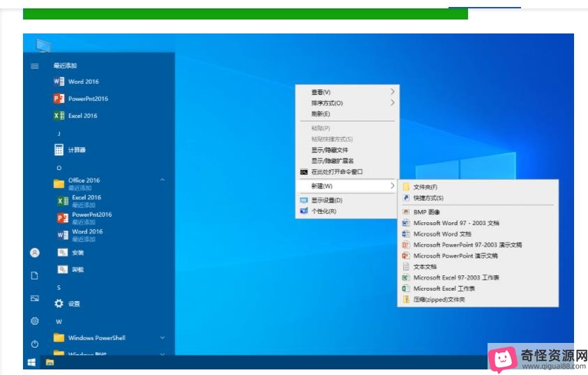Open Excel 2016 inside the Office 2016 folder

[79, 201]
